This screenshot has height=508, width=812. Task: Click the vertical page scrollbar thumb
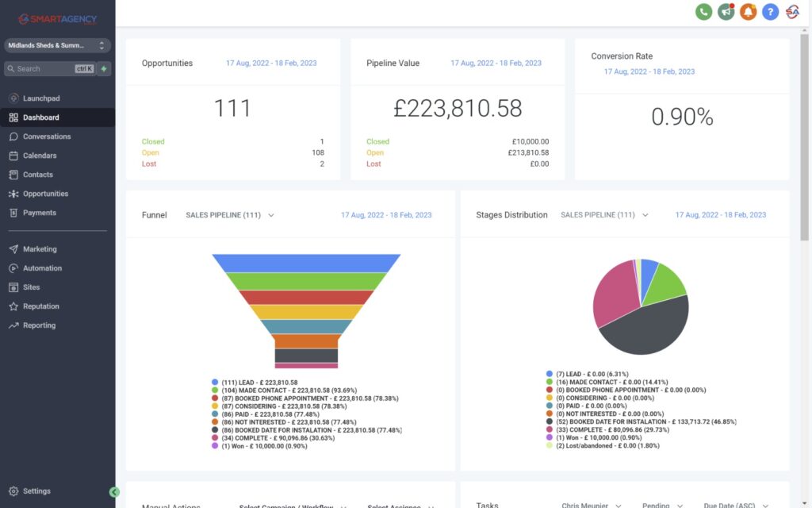pos(804,137)
